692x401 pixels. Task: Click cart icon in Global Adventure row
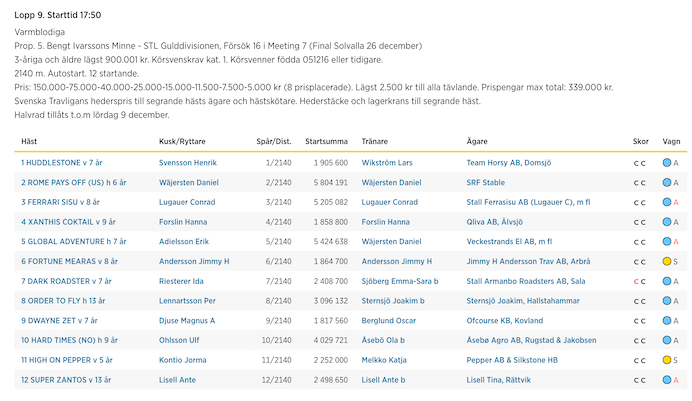point(666,241)
